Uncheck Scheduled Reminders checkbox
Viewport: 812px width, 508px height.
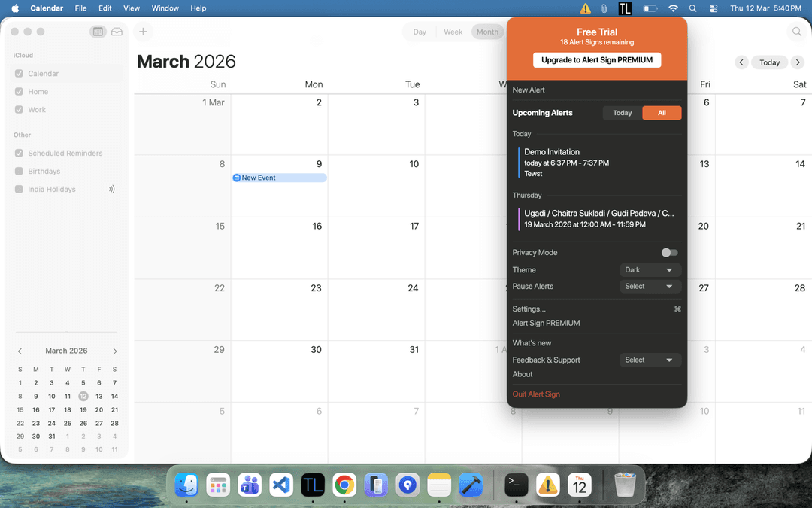point(19,153)
